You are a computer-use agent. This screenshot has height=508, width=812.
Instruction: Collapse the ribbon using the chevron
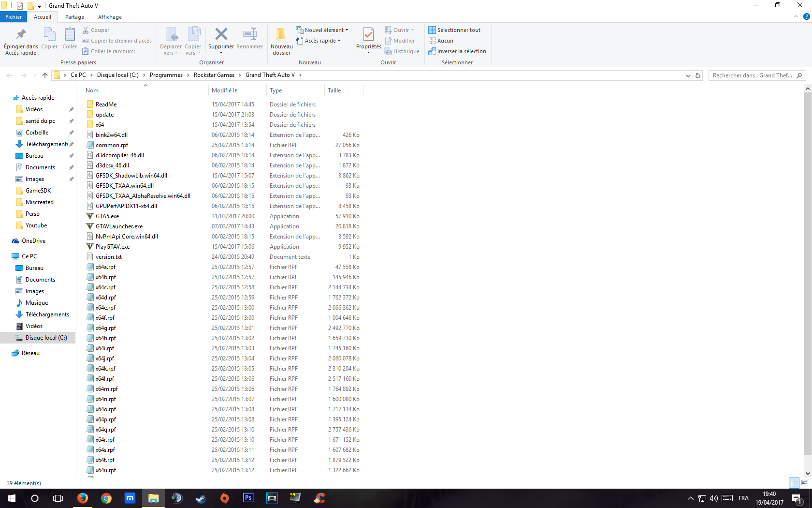796,16
